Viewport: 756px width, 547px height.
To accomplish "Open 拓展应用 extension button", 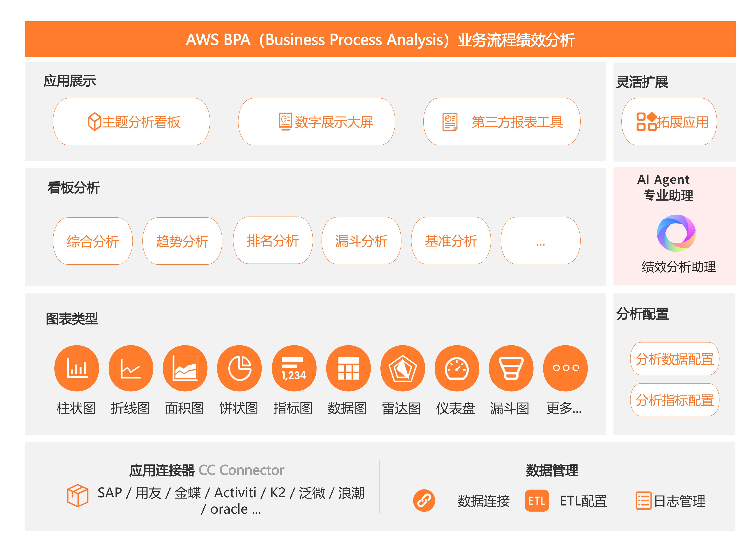I will 669,122.
